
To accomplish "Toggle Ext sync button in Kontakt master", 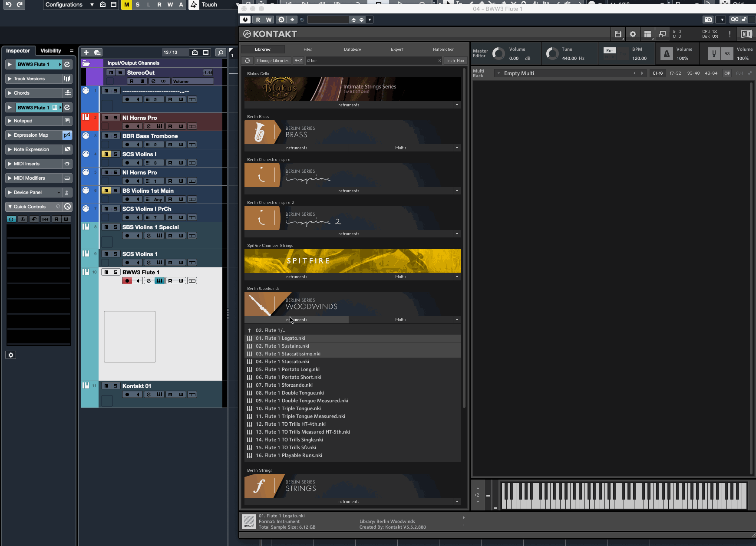I will click(x=610, y=50).
